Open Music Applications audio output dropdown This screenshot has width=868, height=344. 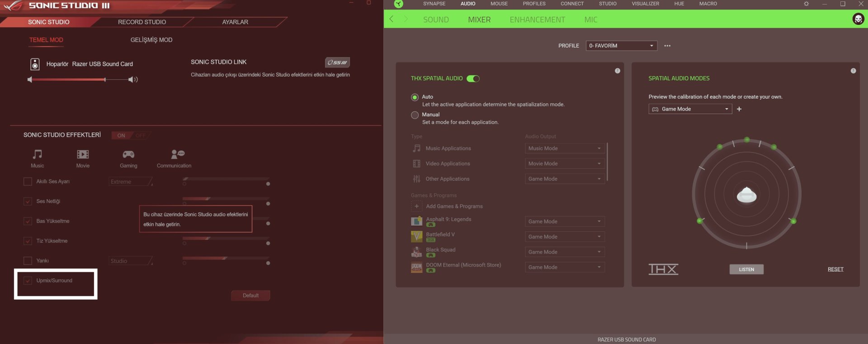click(565, 148)
